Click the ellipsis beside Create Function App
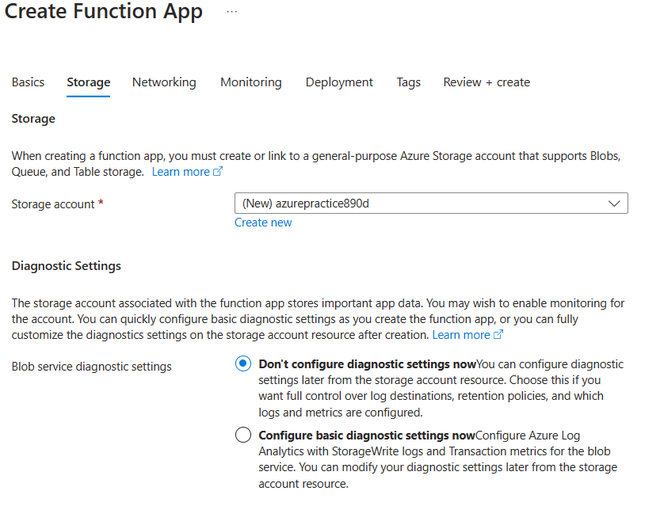The image size is (660, 525). click(232, 13)
